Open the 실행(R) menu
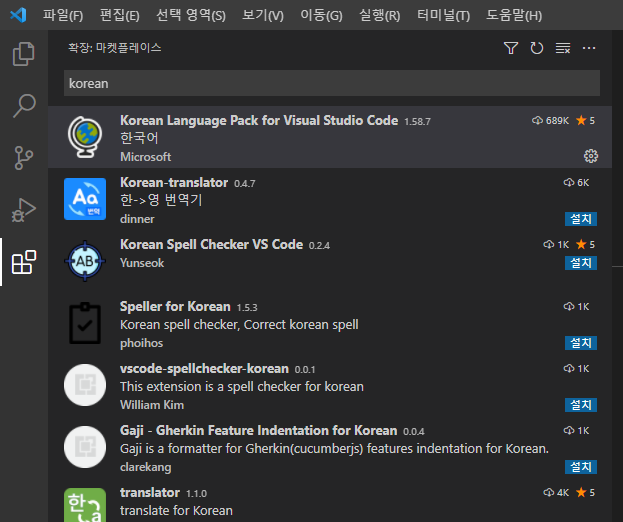 (379, 15)
